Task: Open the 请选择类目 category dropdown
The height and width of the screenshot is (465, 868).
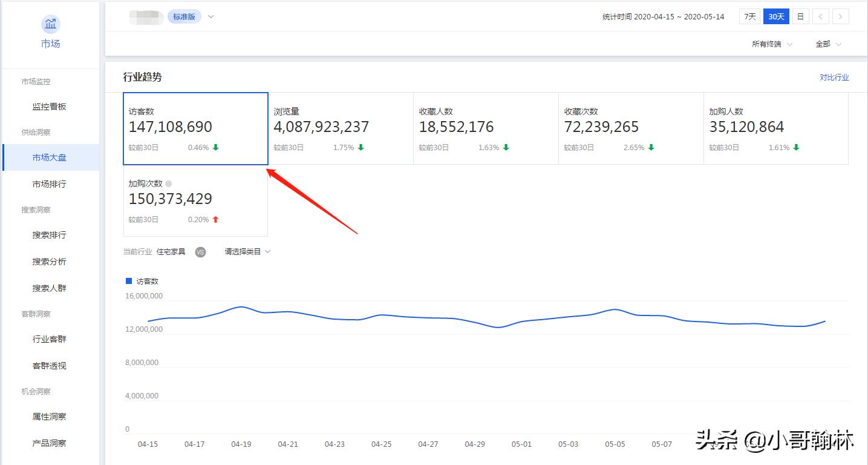Action: [247, 252]
